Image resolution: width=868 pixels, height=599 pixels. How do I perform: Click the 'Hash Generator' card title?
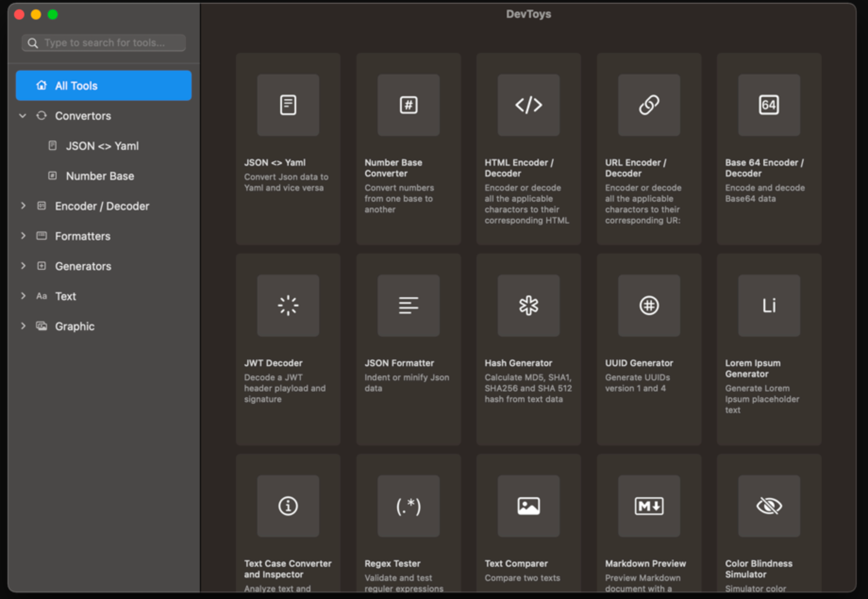[x=518, y=363]
